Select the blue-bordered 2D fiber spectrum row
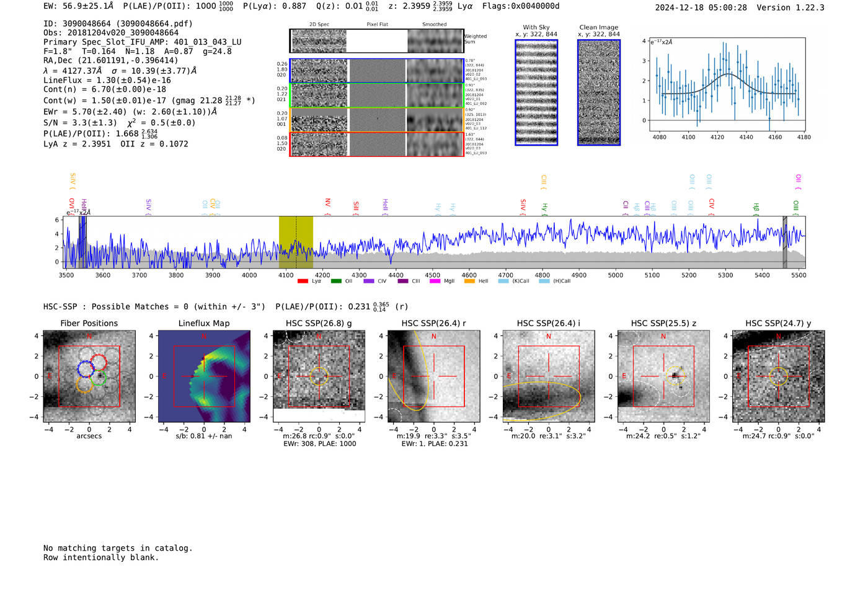The image size is (868, 591). 376,71
